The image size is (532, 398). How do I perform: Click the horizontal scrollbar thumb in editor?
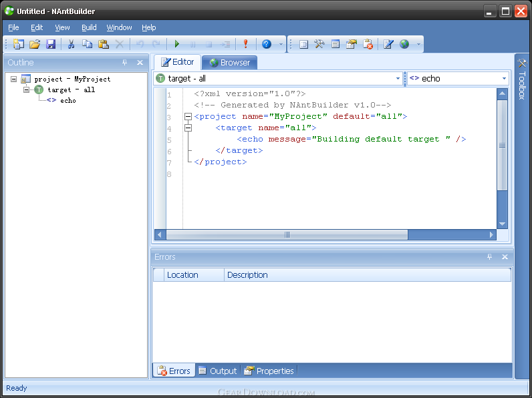pyautogui.click(x=287, y=234)
